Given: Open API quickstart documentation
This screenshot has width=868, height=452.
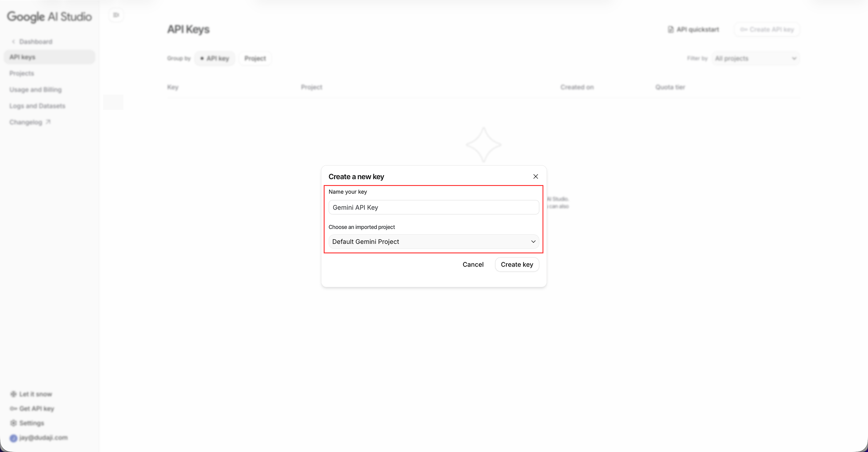Looking at the screenshot, I should pos(693,29).
